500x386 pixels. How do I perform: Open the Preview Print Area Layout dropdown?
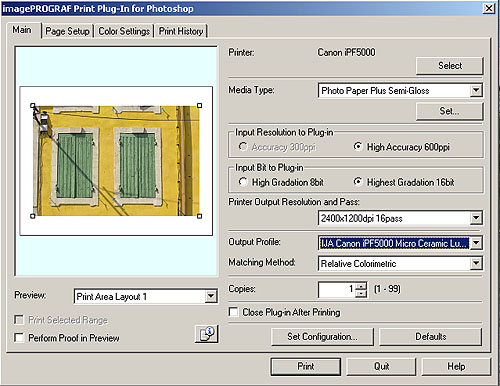211,296
